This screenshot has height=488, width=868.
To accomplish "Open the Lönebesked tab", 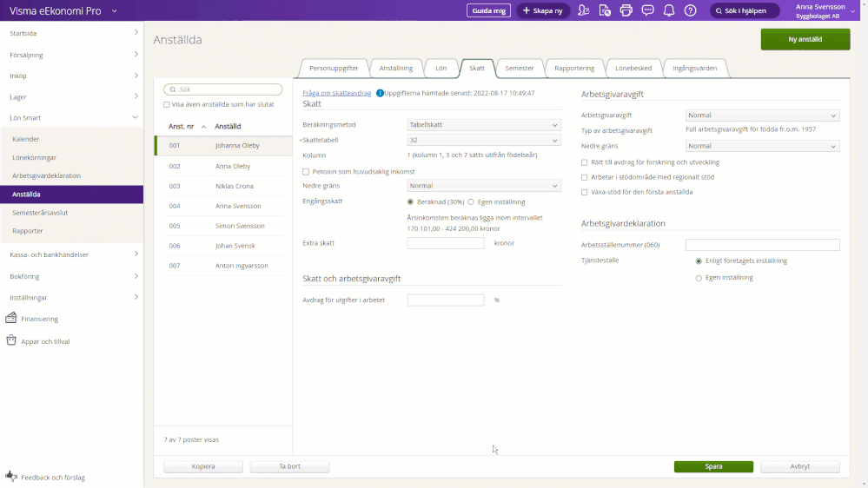I will [x=633, y=69].
